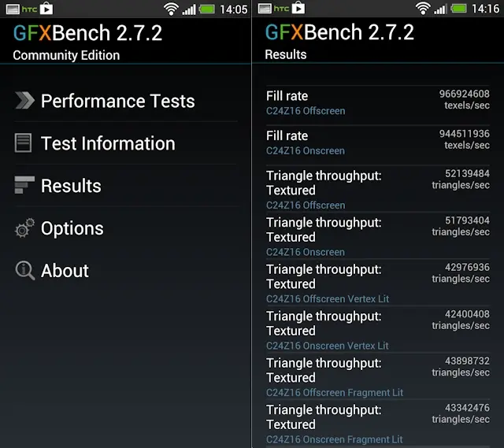The width and height of the screenshot is (504, 448).
Task: Select the Results menu entry
Action: (71, 186)
